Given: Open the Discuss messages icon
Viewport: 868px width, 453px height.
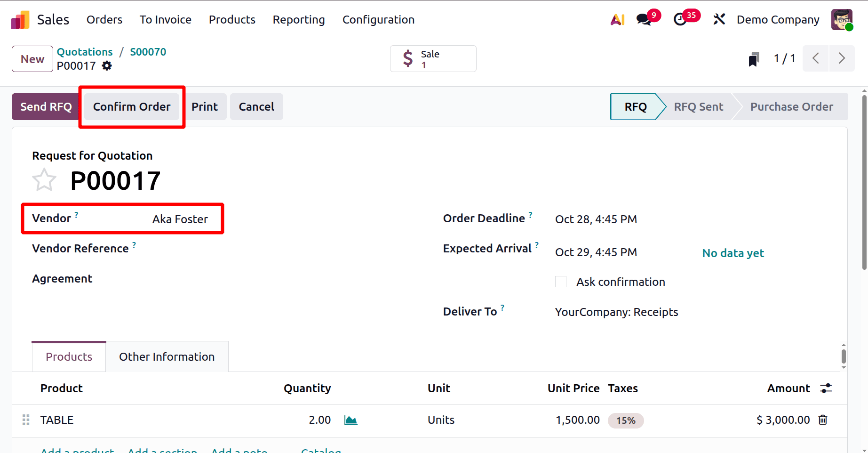Looking at the screenshot, I should tap(643, 19).
